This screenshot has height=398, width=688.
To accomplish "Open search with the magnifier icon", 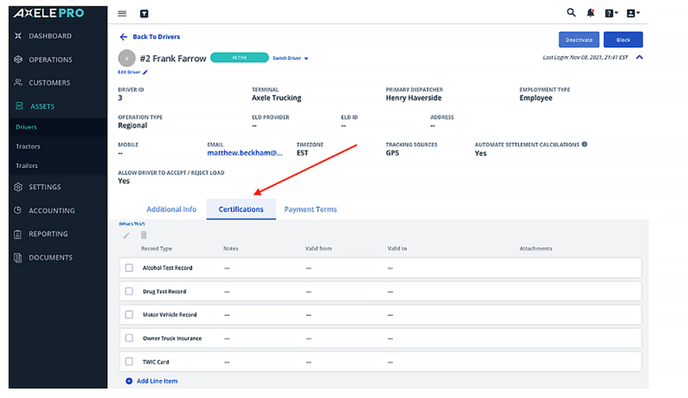I will [571, 12].
